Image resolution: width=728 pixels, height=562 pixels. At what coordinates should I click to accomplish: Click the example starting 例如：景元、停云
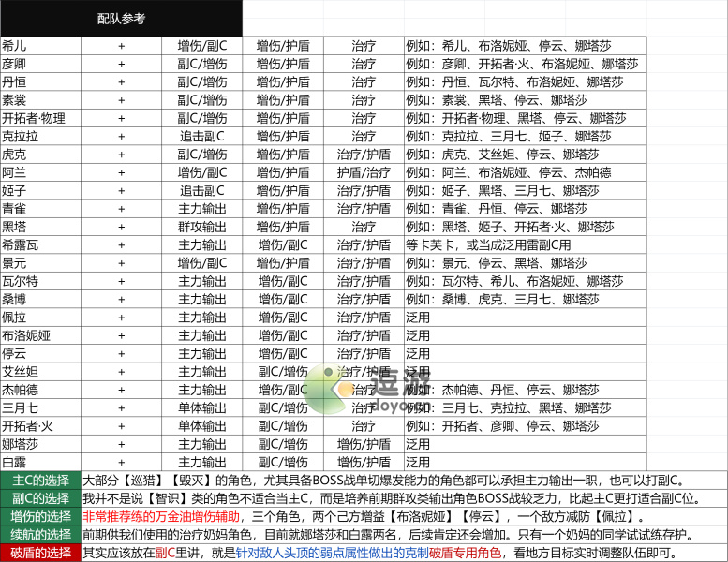pyautogui.click(x=497, y=263)
